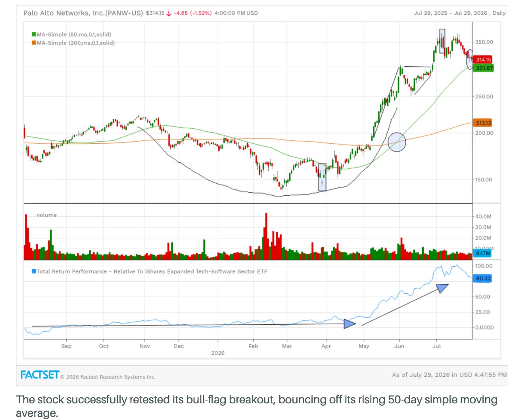Click the last price $314.15 in header
This screenshot has height=420, width=511.
pos(155,13)
